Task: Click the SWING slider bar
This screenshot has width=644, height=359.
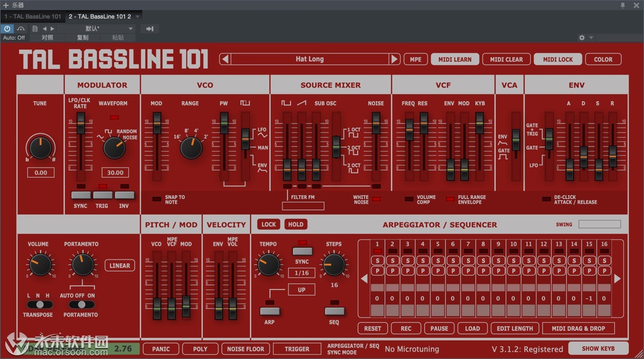Action: tap(599, 224)
